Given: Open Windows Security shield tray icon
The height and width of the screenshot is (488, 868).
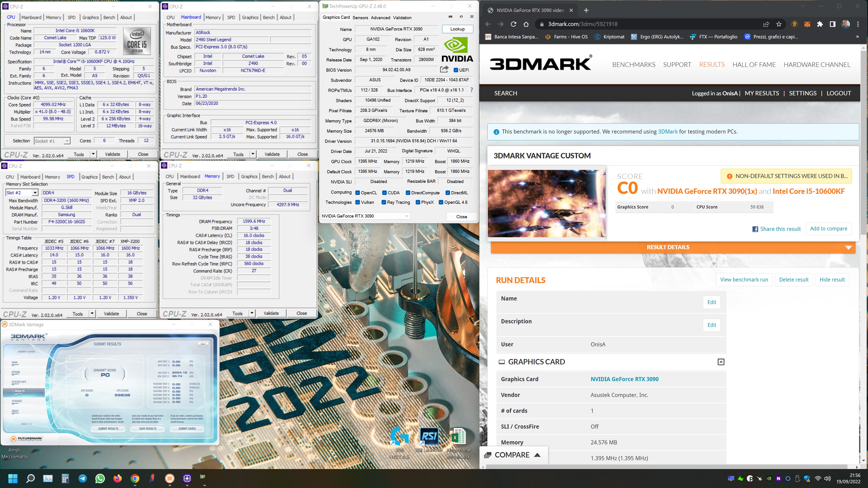Looking at the screenshot, I should pyautogui.click(x=807, y=478).
